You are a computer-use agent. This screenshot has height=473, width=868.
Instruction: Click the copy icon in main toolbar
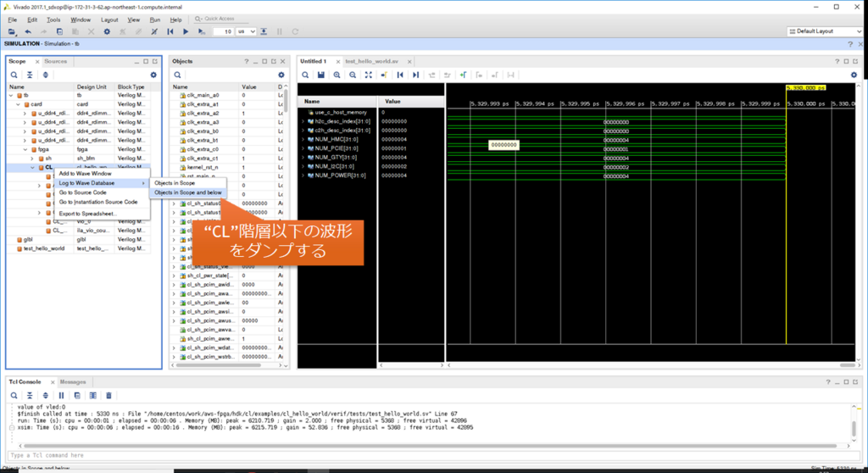click(x=59, y=31)
